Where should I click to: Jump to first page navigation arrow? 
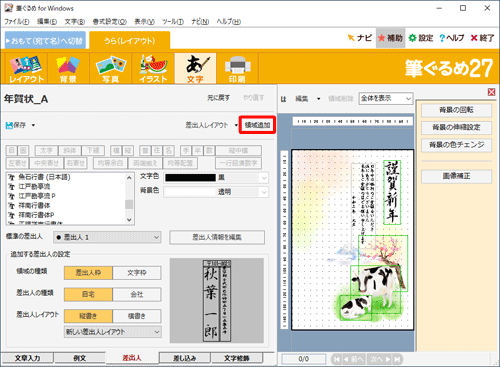pos(337,359)
